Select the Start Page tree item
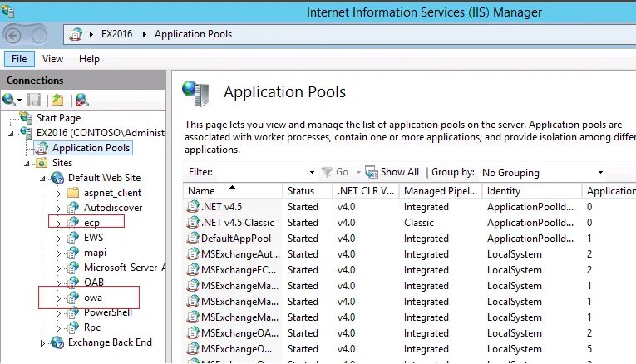This screenshot has height=364, width=636. pyautogui.click(x=58, y=117)
